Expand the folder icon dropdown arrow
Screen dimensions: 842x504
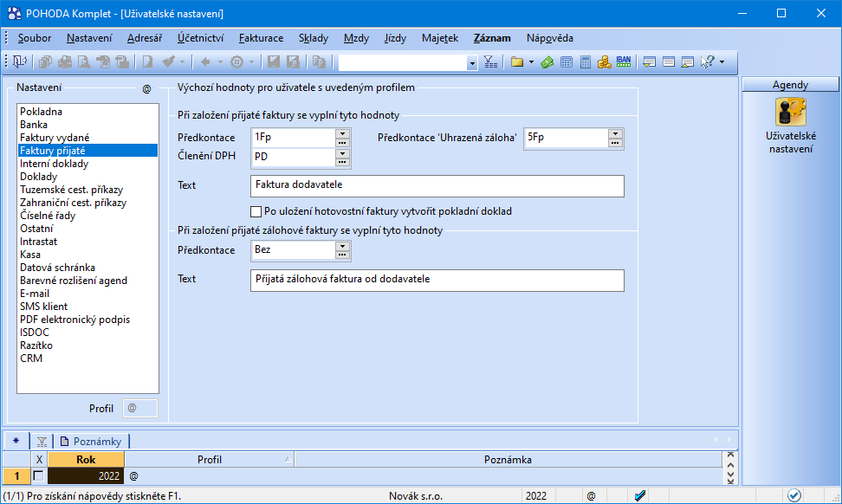(x=531, y=61)
